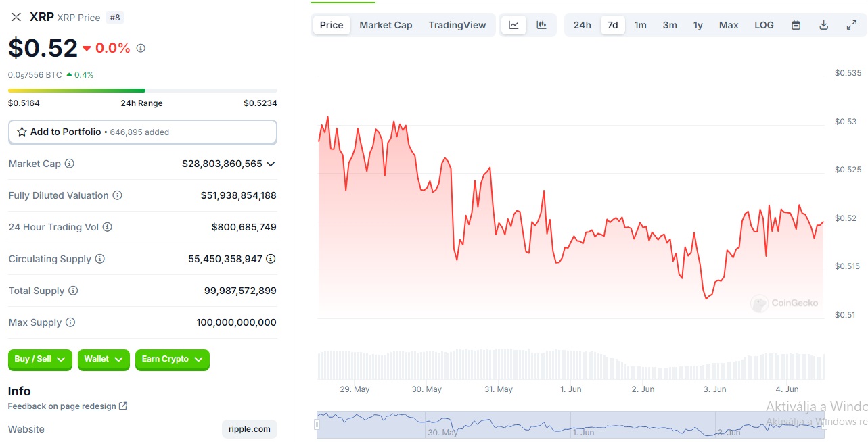Switch to the TradingView tab
This screenshot has width=868, height=442.
457,25
